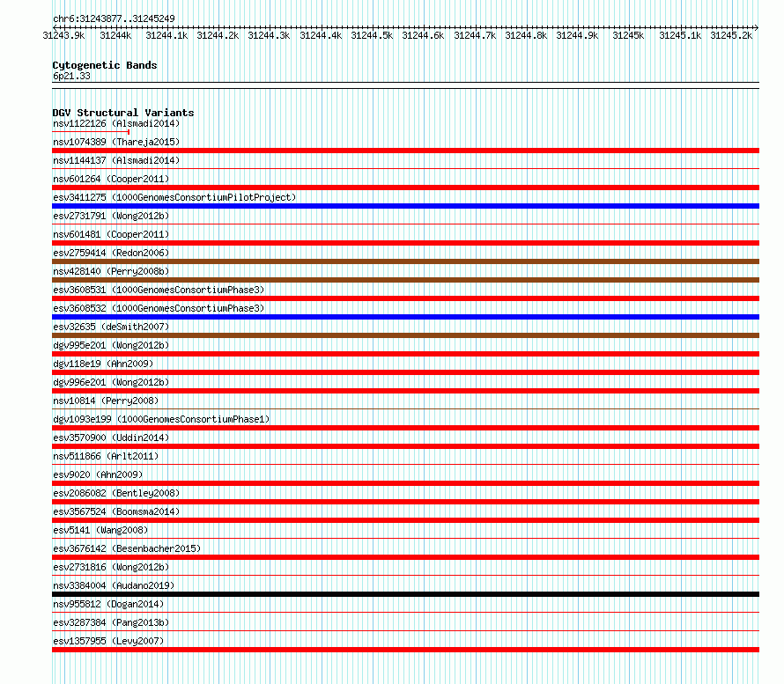Select the nsv955812 (Dogan2014) label
The width and height of the screenshot is (784, 684).
[108, 604]
